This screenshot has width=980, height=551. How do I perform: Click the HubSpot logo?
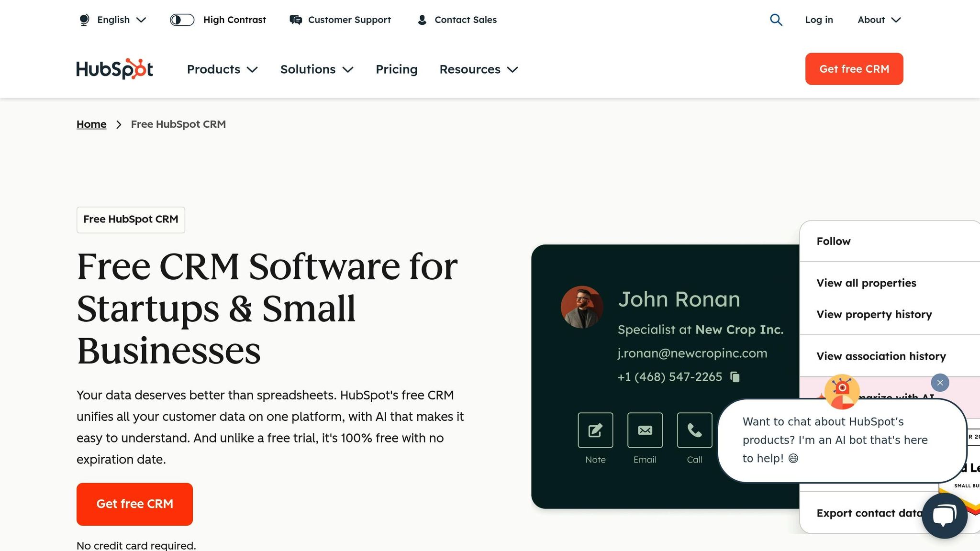point(115,69)
